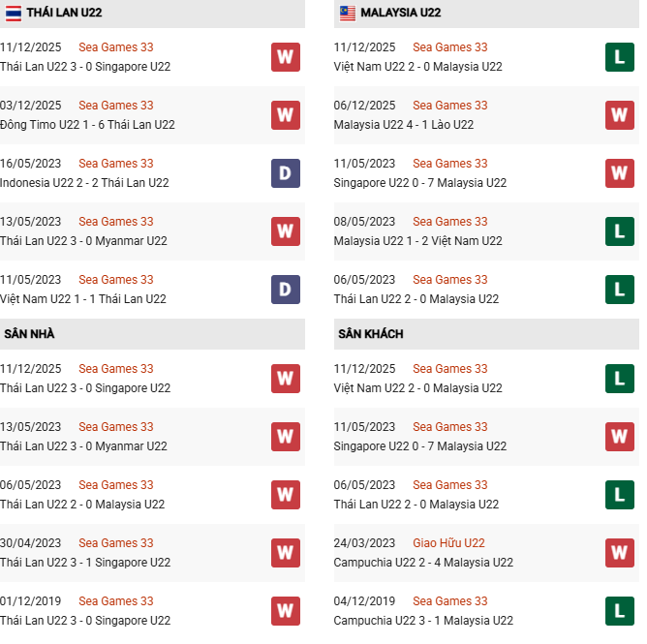Open the Đông Timo U22 1-6 Thái Lan match

click(x=87, y=125)
